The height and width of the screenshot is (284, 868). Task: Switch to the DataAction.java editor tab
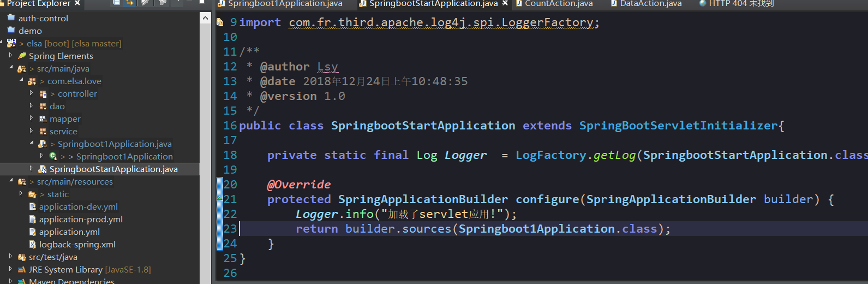point(650,4)
